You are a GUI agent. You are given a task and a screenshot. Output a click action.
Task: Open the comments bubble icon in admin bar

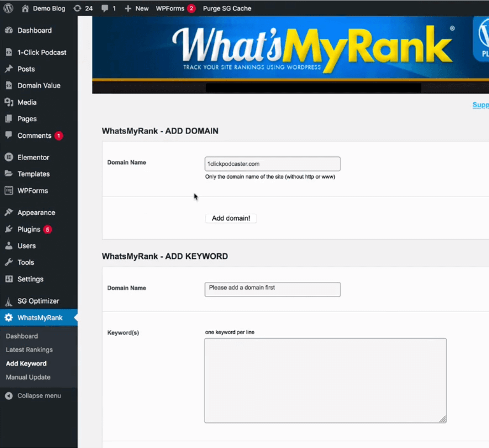pyautogui.click(x=105, y=8)
